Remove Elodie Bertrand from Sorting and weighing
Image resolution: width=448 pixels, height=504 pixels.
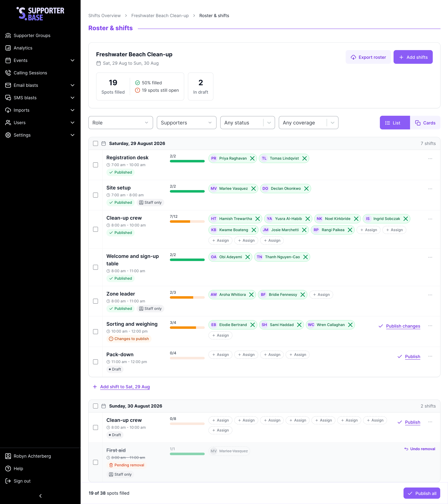click(x=252, y=325)
